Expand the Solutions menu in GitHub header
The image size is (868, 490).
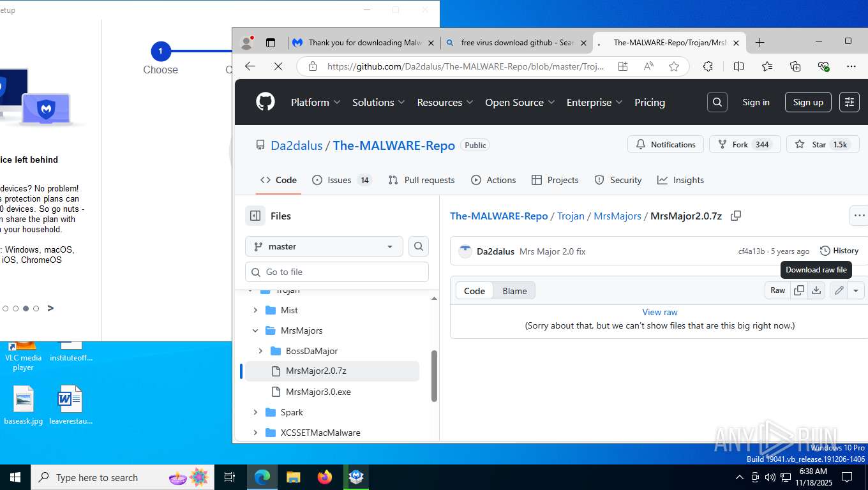[x=379, y=102]
